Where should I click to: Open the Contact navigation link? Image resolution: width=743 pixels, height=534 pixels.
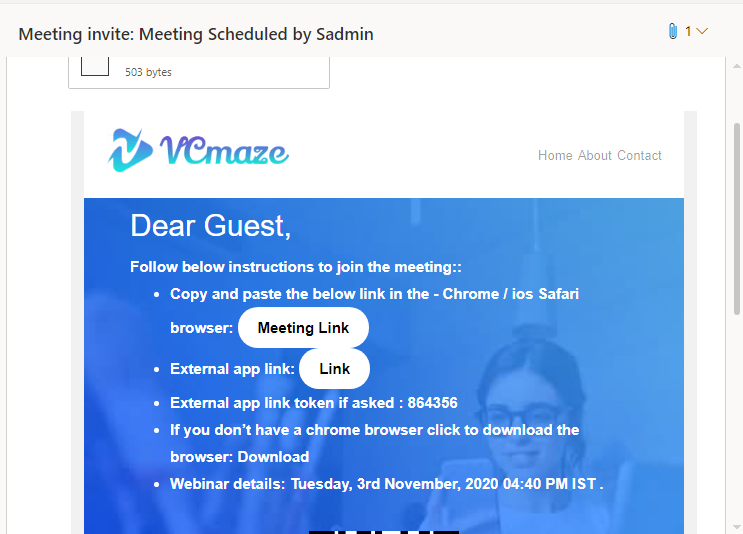coord(639,155)
